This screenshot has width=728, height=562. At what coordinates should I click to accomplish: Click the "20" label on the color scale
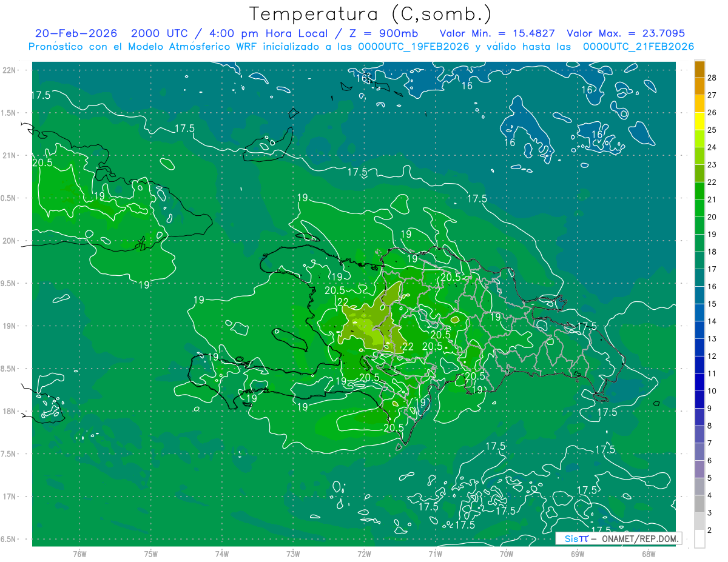point(712,216)
